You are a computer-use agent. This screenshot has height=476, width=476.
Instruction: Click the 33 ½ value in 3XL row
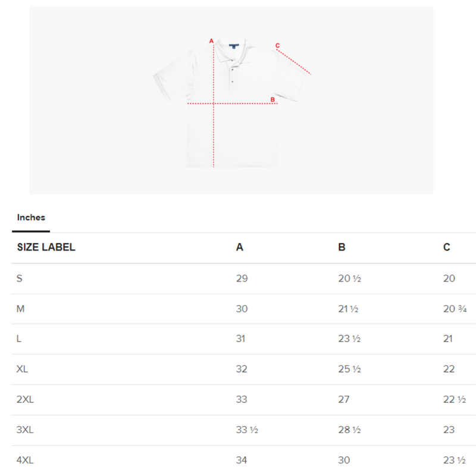point(246,430)
